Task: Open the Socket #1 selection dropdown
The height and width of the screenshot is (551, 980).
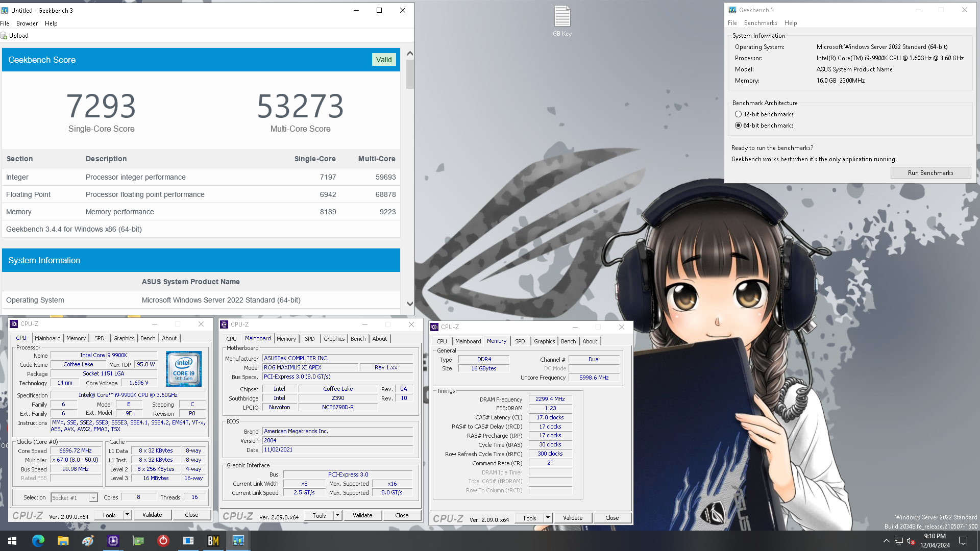Action: pyautogui.click(x=93, y=497)
